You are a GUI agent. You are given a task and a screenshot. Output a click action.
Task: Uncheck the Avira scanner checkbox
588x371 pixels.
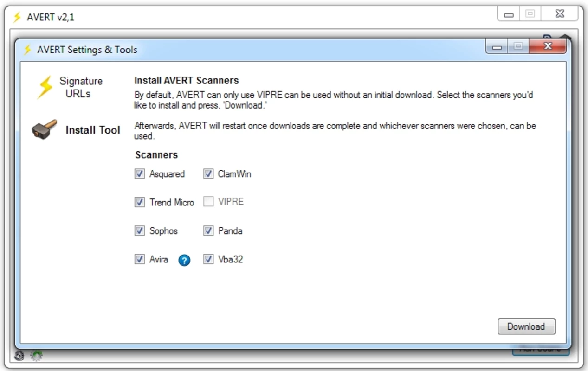(140, 259)
